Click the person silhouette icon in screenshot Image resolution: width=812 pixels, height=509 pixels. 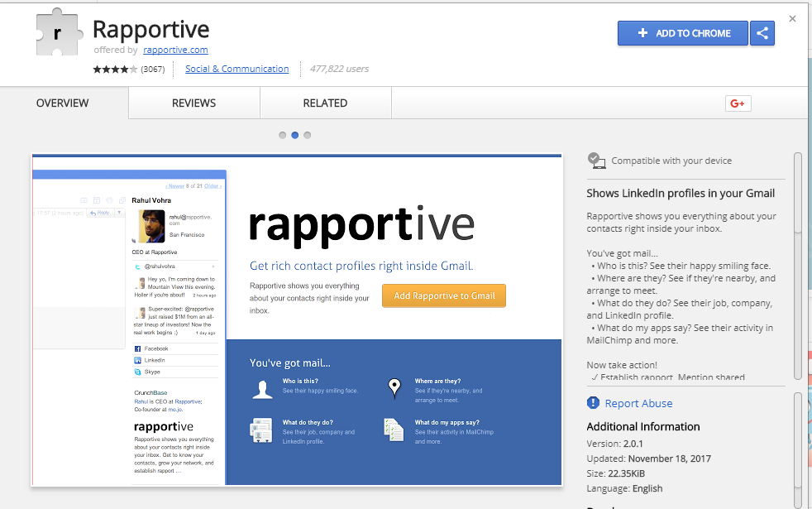263,389
